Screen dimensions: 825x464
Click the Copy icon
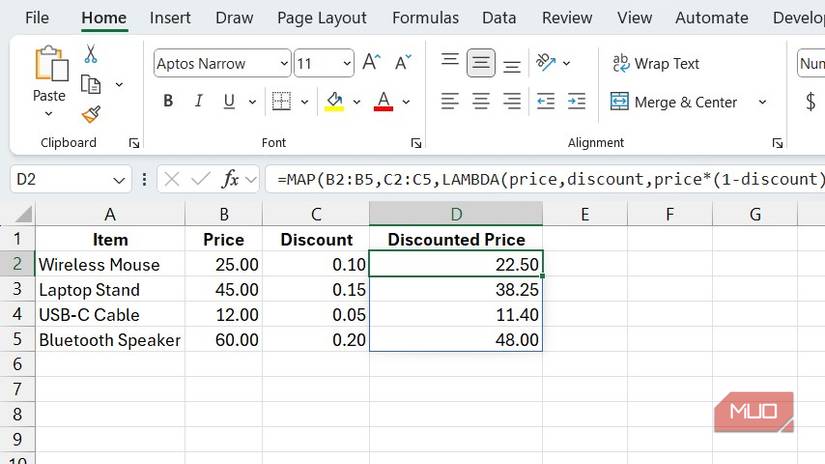(90, 84)
